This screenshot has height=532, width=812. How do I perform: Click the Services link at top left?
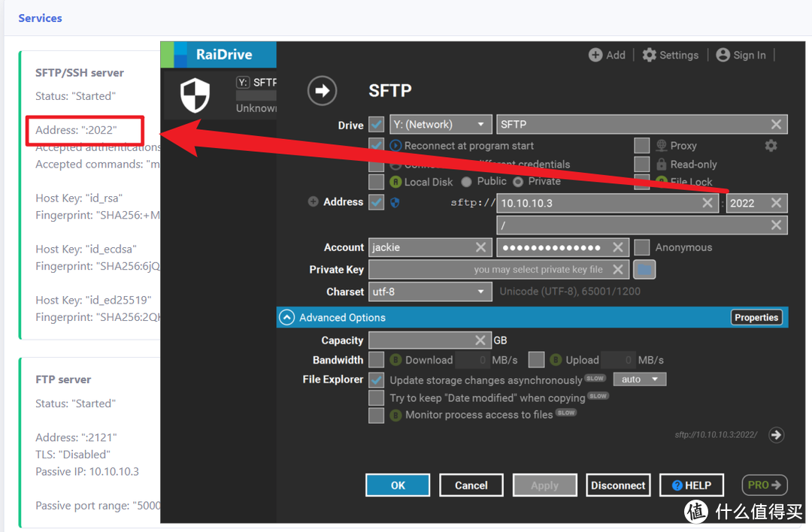coord(40,18)
